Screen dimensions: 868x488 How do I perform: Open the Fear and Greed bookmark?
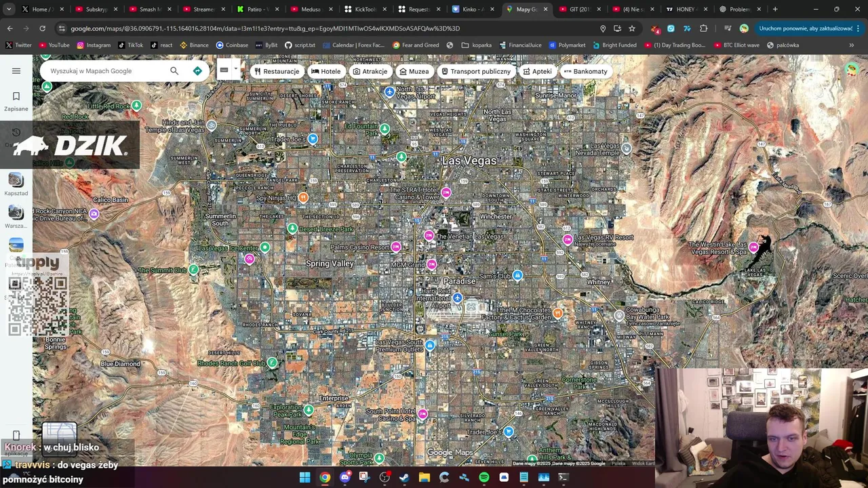pyautogui.click(x=416, y=45)
